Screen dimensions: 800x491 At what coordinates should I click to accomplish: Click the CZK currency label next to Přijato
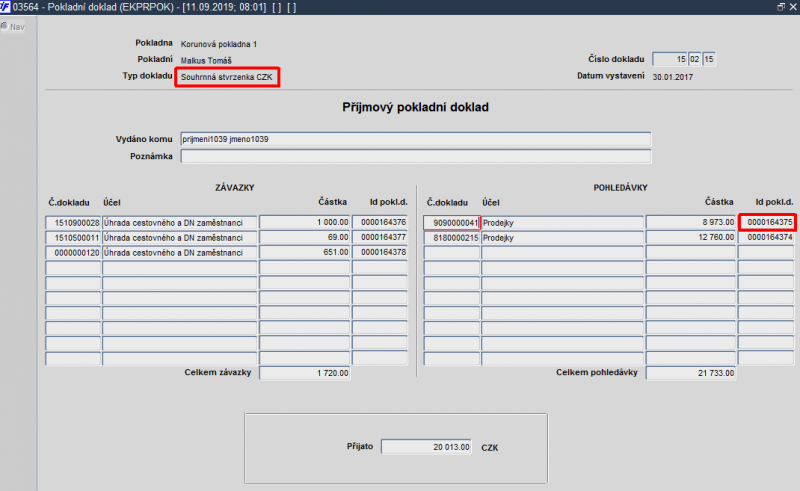coord(489,448)
